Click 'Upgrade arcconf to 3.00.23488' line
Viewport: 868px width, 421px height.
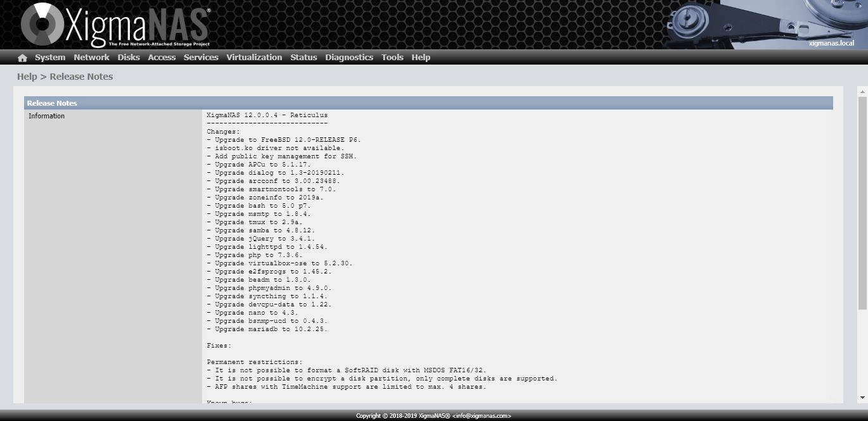pos(273,181)
